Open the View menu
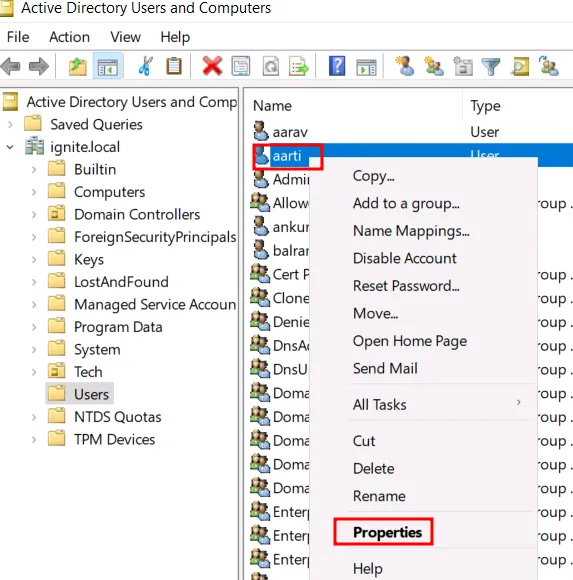This screenshot has height=580, width=573. (125, 37)
